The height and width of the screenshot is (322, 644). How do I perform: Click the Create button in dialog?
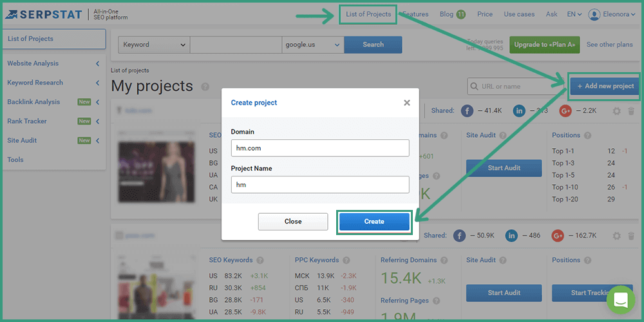coord(374,222)
